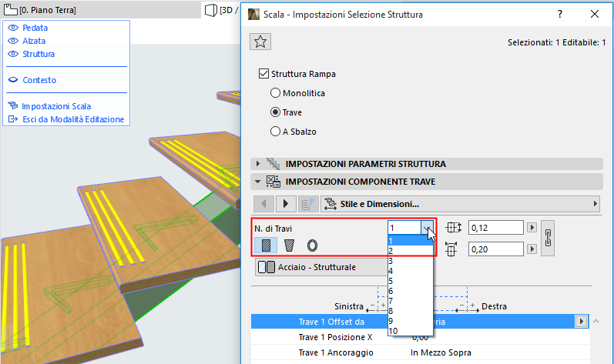Click the Stile e Dimensioni stair icon
The height and width of the screenshot is (364, 614).
(330, 204)
